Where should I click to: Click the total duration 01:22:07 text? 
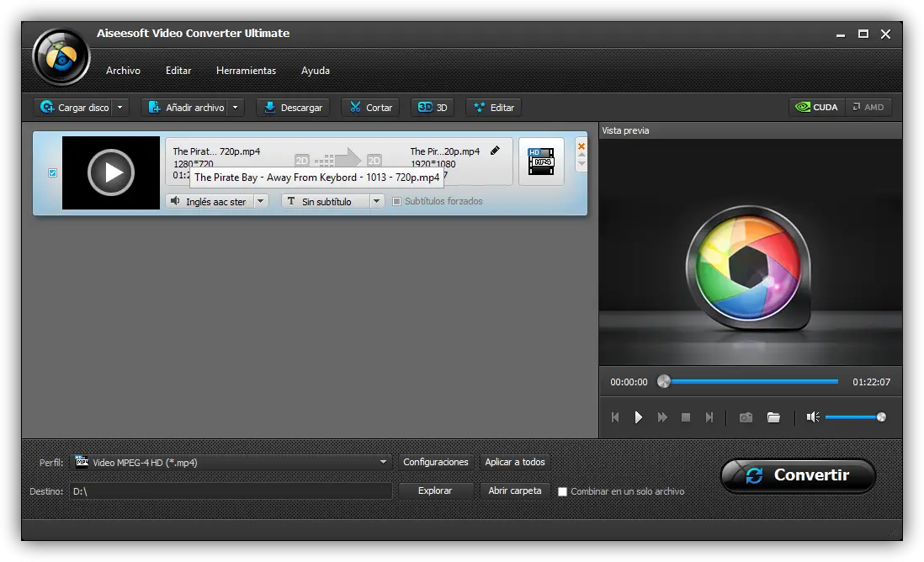871,382
